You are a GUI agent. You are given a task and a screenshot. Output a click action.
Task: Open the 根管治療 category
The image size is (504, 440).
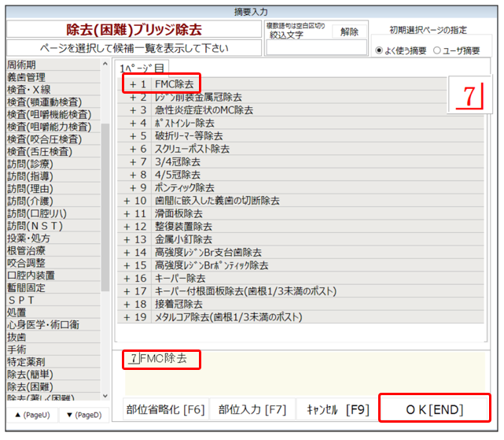coord(27,250)
